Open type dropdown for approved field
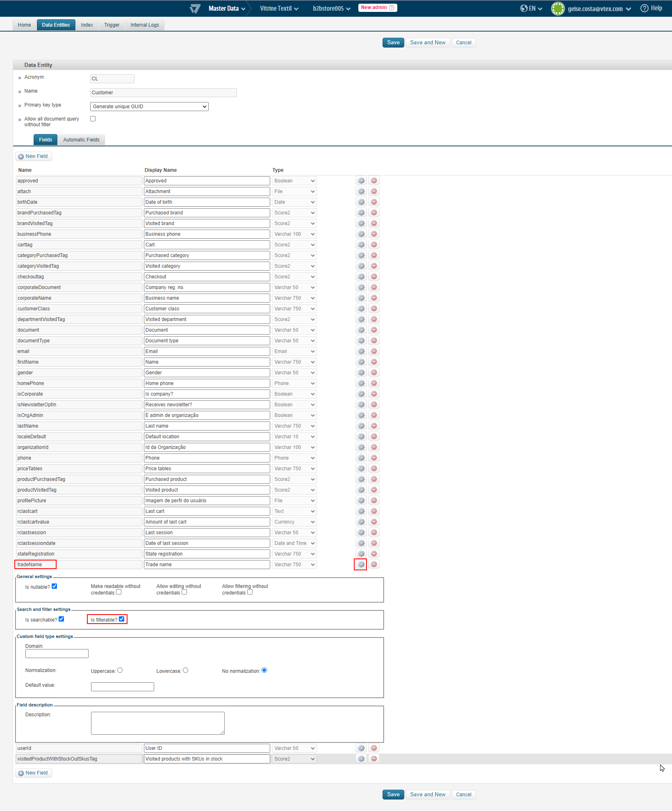The width and height of the screenshot is (672, 811). (294, 181)
